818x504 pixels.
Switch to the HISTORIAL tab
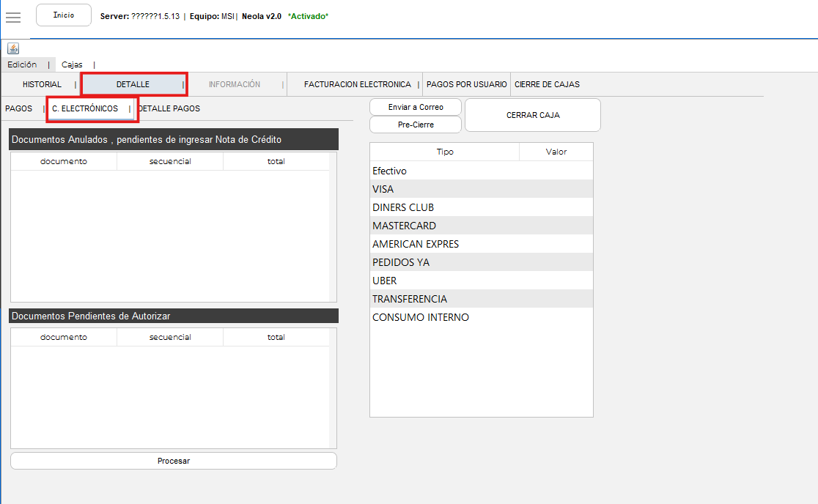pos(42,84)
